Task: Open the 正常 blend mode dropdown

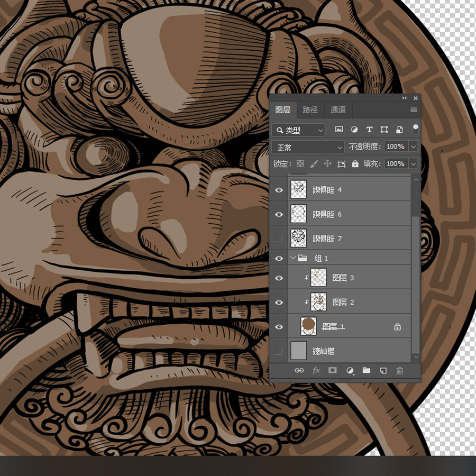Action: click(x=308, y=148)
